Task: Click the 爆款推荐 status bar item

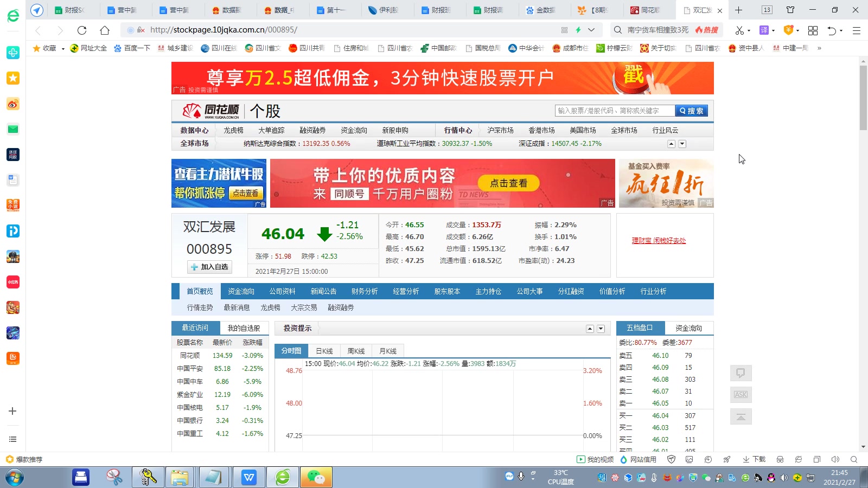Action: point(24,459)
